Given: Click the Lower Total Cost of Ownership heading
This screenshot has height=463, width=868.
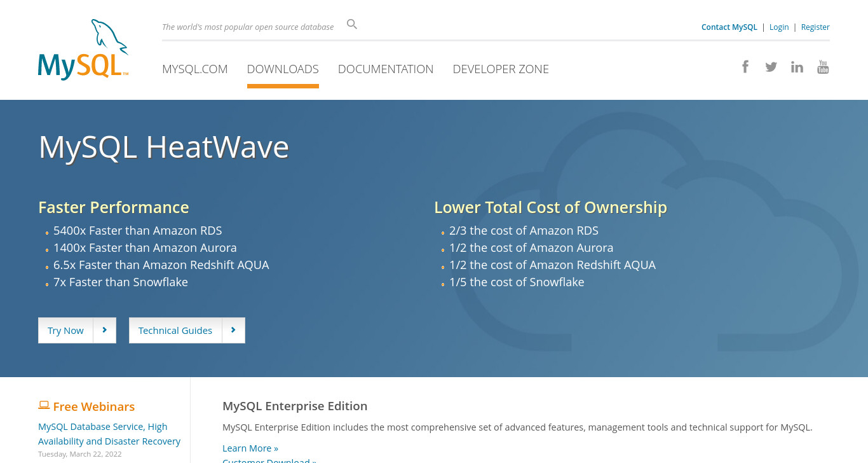Looking at the screenshot, I should (550, 207).
